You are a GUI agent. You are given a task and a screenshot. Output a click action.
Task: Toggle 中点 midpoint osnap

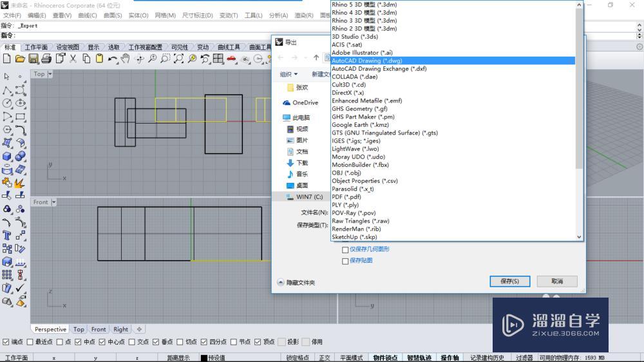coord(78,342)
